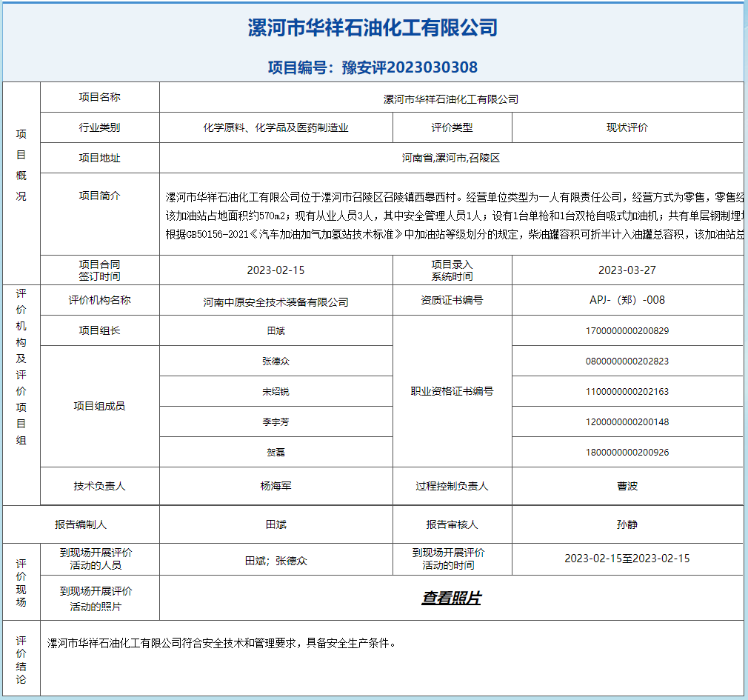Screen dimensions: 748x700
Task: Select technical lead 杨海军
Action: click(276, 486)
